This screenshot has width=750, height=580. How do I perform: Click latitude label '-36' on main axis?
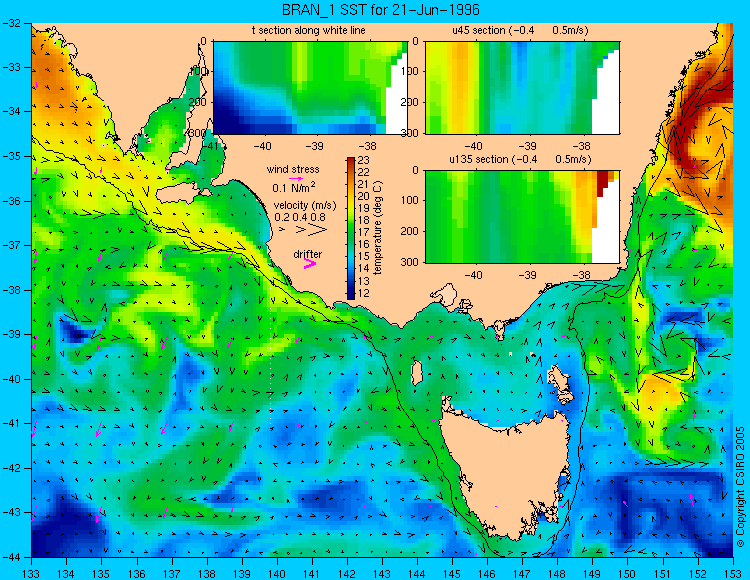point(11,201)
